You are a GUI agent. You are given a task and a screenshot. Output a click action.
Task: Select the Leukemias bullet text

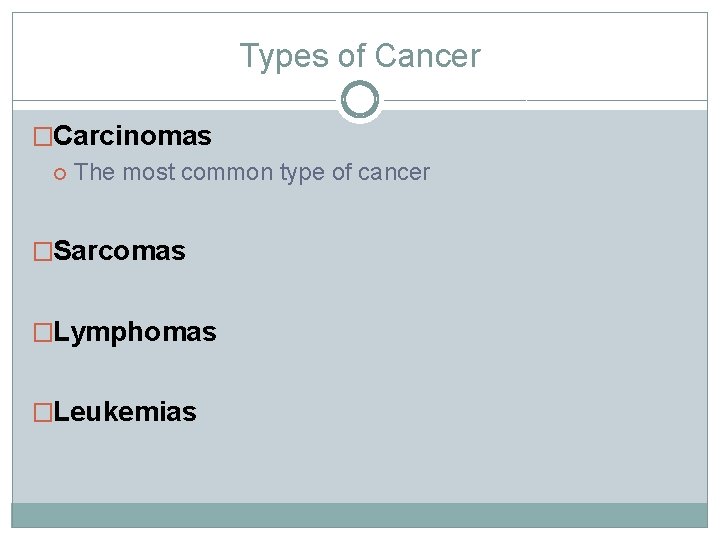point(125,412)
